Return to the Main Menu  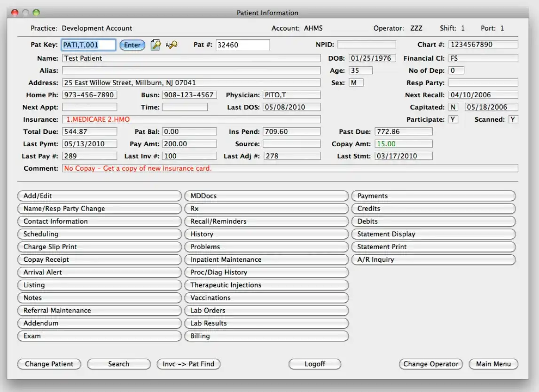click(493, 364)
